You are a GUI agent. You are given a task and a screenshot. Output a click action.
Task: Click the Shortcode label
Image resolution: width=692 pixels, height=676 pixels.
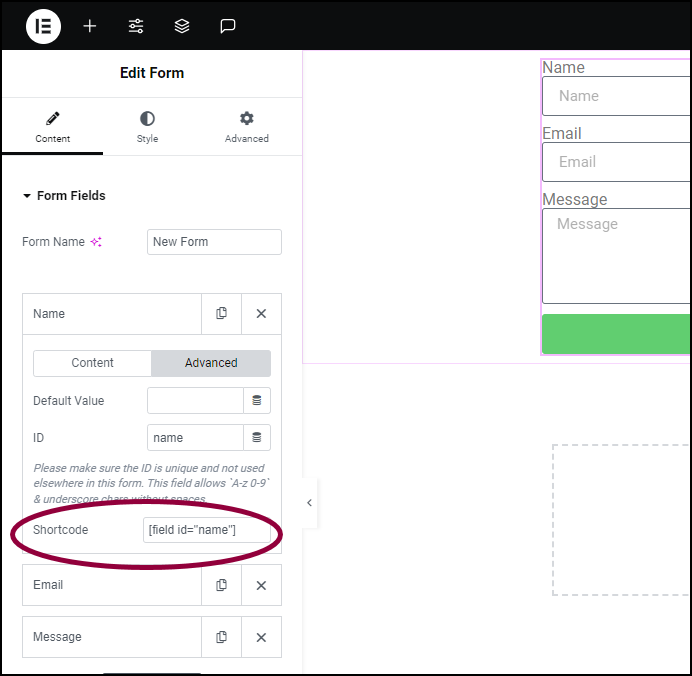(x=61, y=530)
